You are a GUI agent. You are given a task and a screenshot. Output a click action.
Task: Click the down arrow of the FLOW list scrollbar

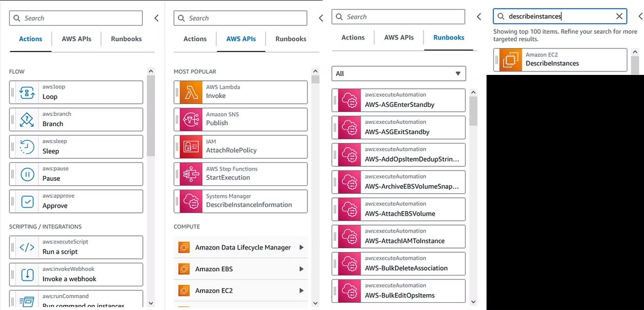[151, 303]
